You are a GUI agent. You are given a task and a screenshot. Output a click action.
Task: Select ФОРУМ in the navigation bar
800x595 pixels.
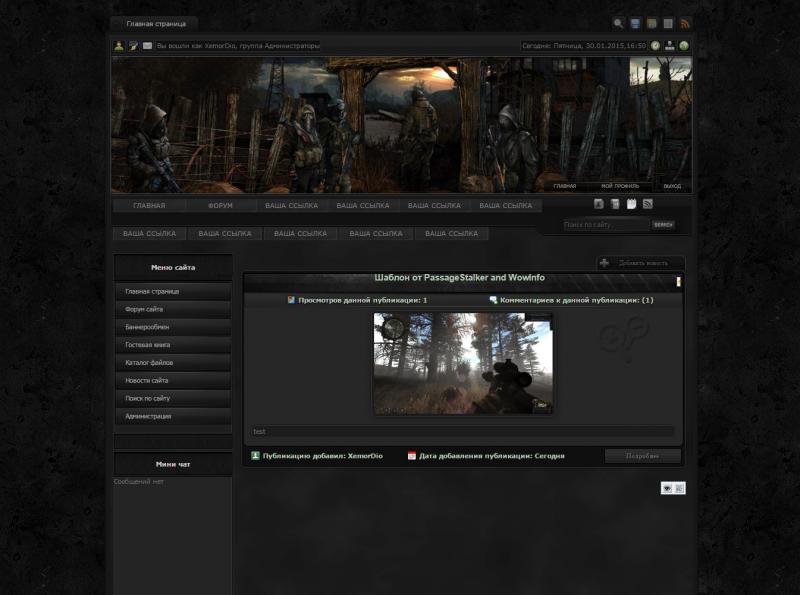click(220, 206)
